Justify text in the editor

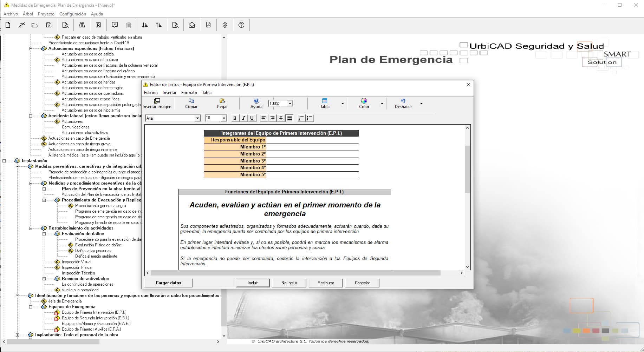point(290,118)
